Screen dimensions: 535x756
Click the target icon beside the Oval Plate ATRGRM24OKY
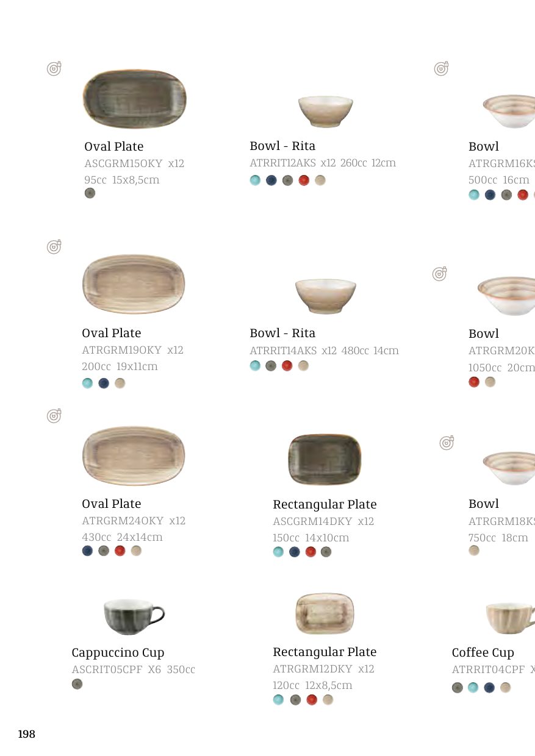[x=54, y=415]
